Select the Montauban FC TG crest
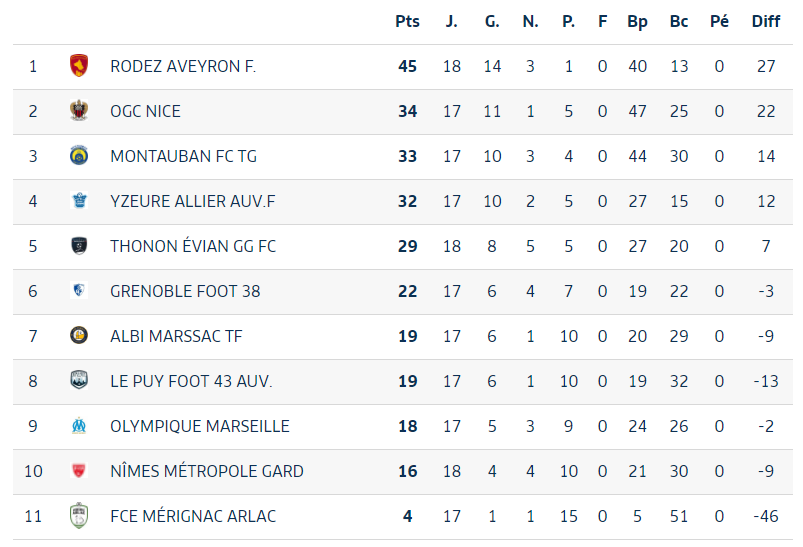 click(x=79, y=156)
